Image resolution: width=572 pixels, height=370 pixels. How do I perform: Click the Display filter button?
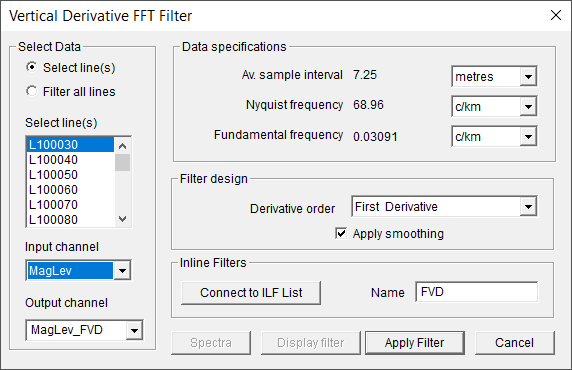pyautogui.click(x=310, y=343)
